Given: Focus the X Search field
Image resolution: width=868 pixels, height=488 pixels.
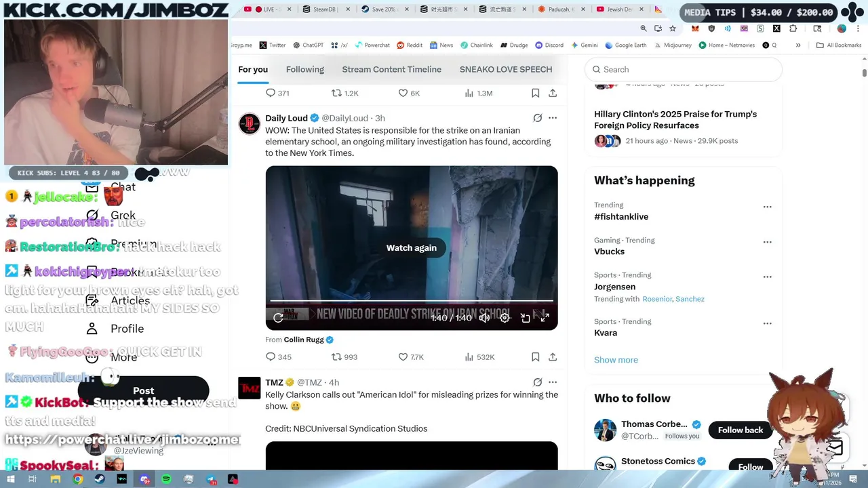Looking at the screenshot, I should [684, 69].
